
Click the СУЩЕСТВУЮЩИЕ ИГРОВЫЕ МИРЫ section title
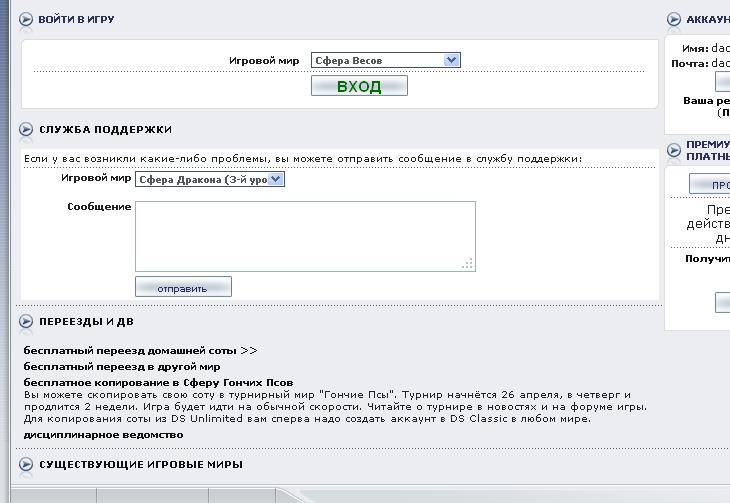tap(140, 464)
